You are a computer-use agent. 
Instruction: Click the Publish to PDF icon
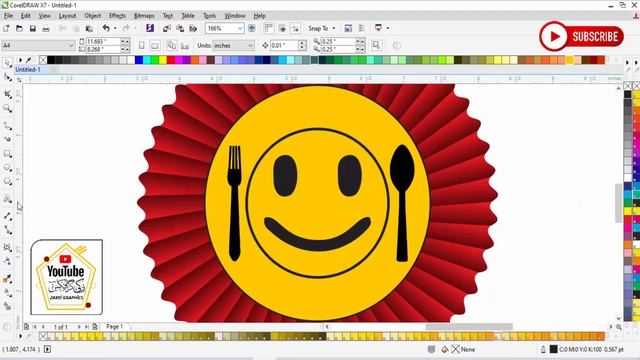tap(193, 28)
